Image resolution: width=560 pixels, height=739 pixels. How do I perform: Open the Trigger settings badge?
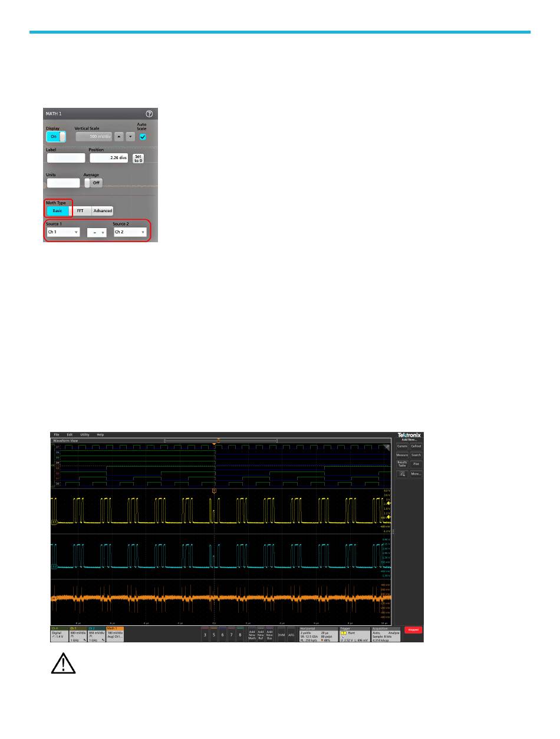point(354,634)
